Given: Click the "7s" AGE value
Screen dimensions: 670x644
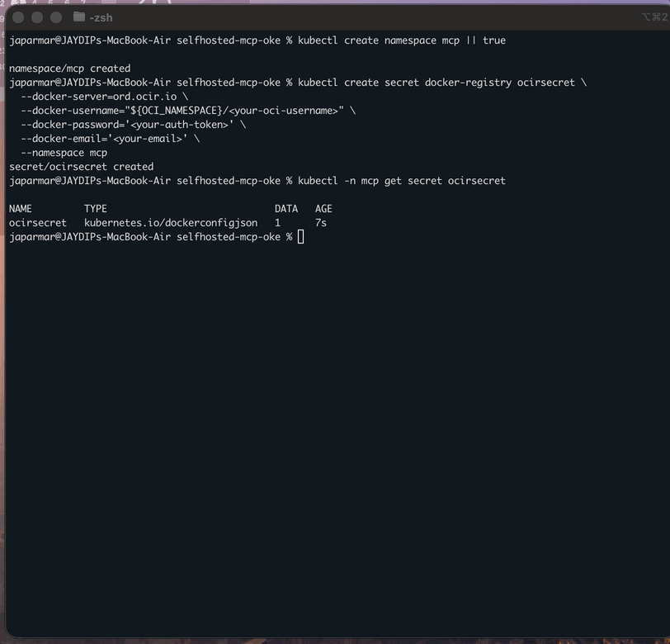Looking at the screenshot, I should (x=321, y=222).
